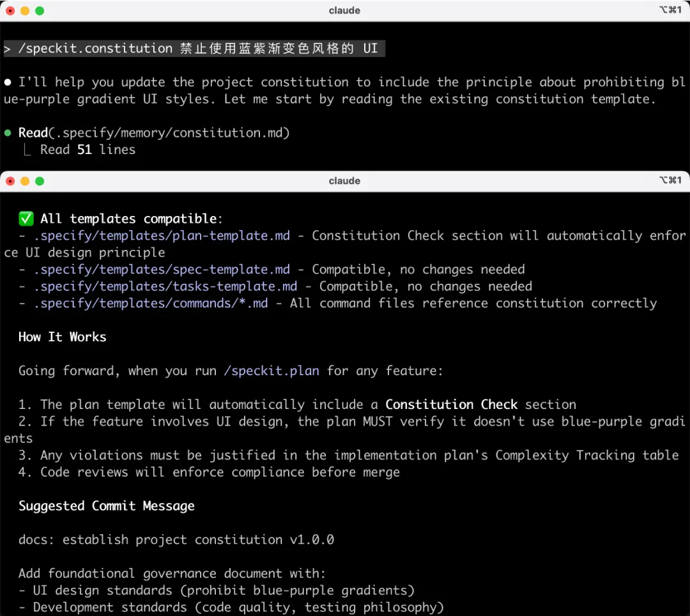Click the commands/*.md path link
Screen dimensions: 690x616
(x=151, y=304)
